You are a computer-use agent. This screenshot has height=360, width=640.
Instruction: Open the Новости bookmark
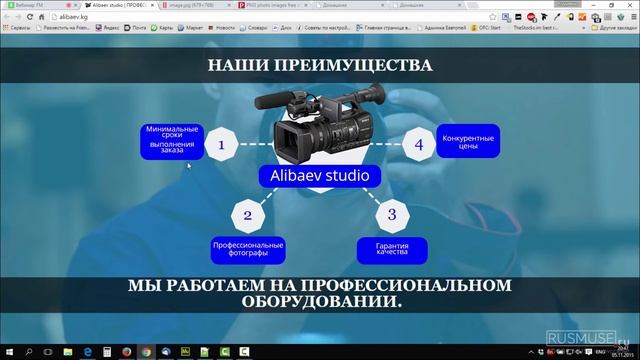(221, 28)
